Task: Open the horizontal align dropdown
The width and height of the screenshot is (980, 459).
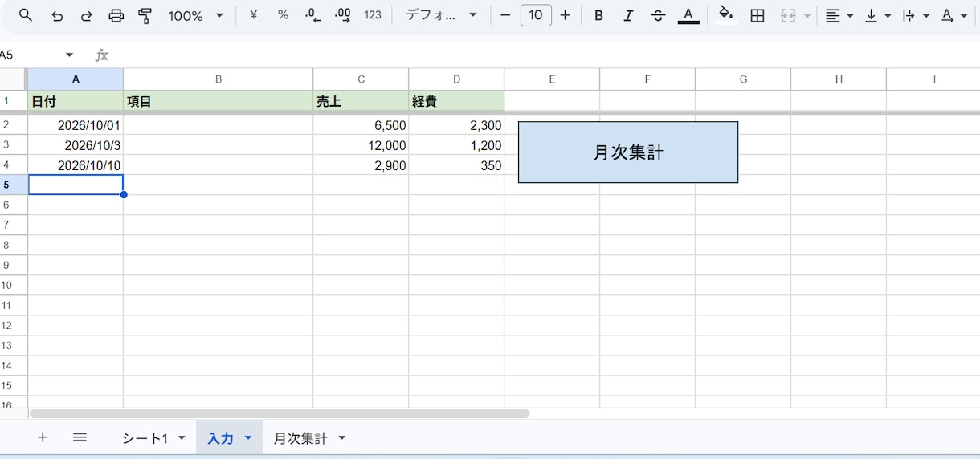Action: coord(839,15)
